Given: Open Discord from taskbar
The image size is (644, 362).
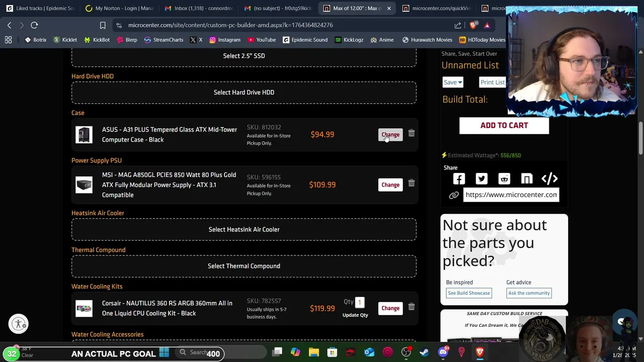Looking at the screenshot, I should pos(443,352).
